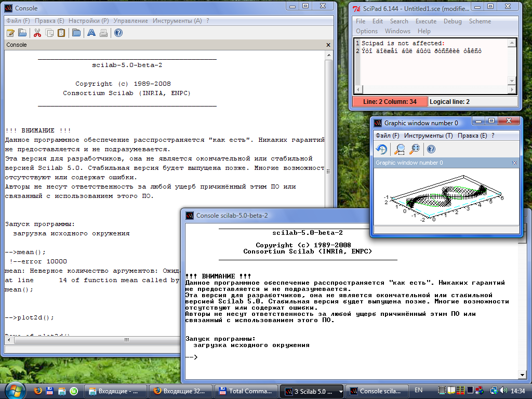Open Инструменты (T) menu in Graphic window
Screen dimensions: 532x399
pyautogui.click(x=429, y=136)
